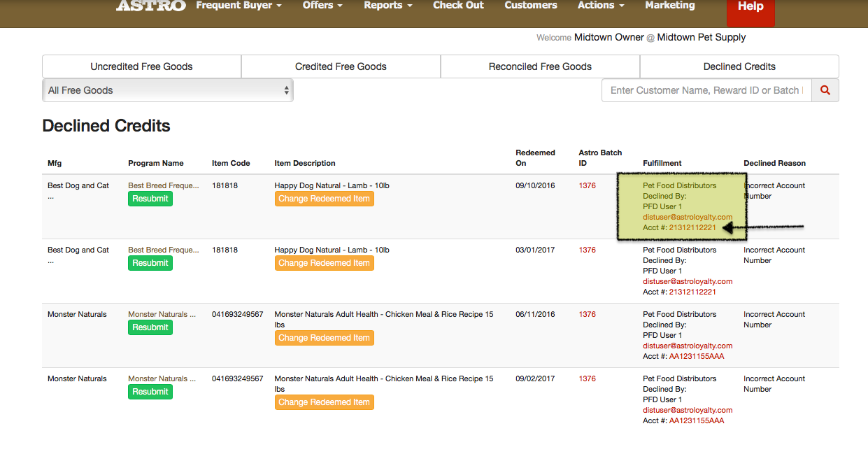This screenshot has width=868, height=461.
Task: Open the Customers page
Action: 531,6
